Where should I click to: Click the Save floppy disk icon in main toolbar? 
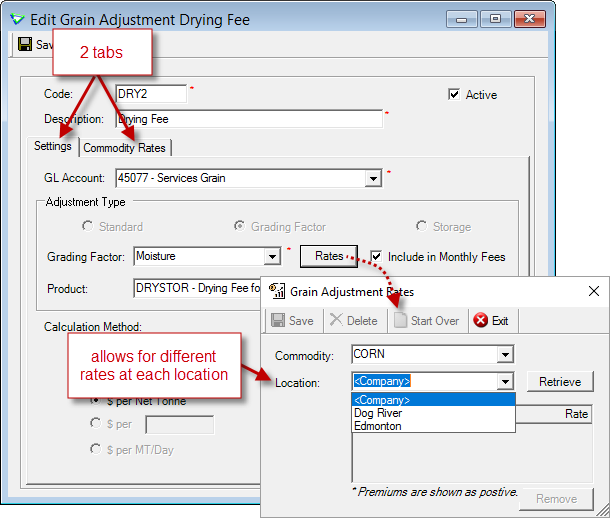(x=25, y=44)
